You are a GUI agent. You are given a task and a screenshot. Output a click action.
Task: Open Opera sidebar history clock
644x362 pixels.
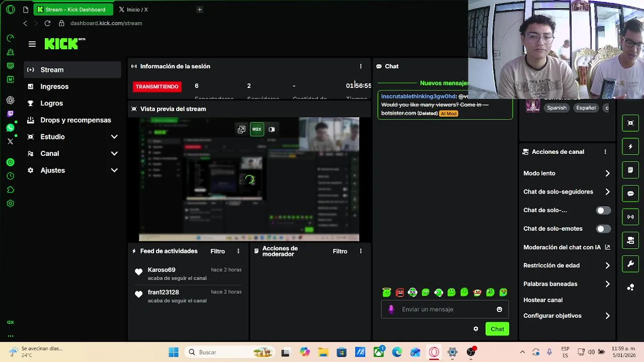(x=11, y=176)
